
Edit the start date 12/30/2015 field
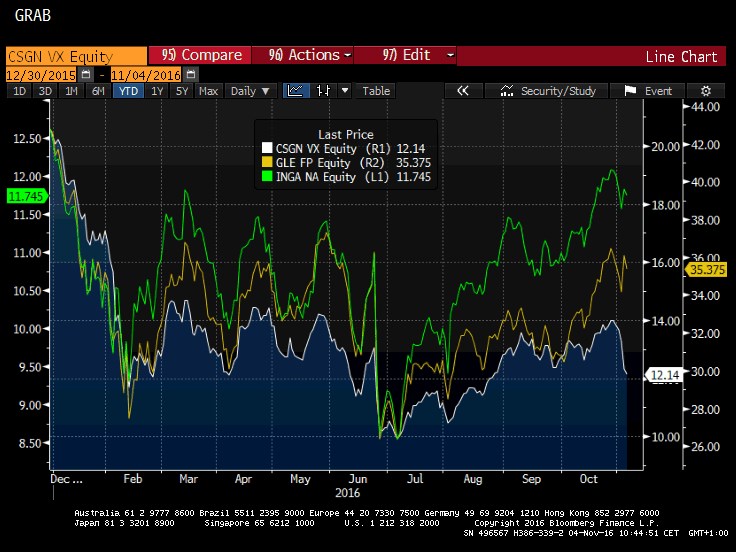click(x=41, y=75)
